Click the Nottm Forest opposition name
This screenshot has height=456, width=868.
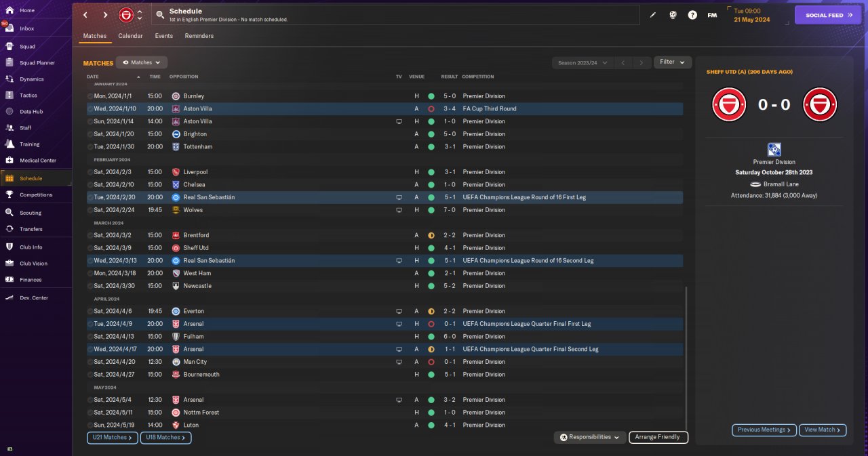click(x=201, y=413)
